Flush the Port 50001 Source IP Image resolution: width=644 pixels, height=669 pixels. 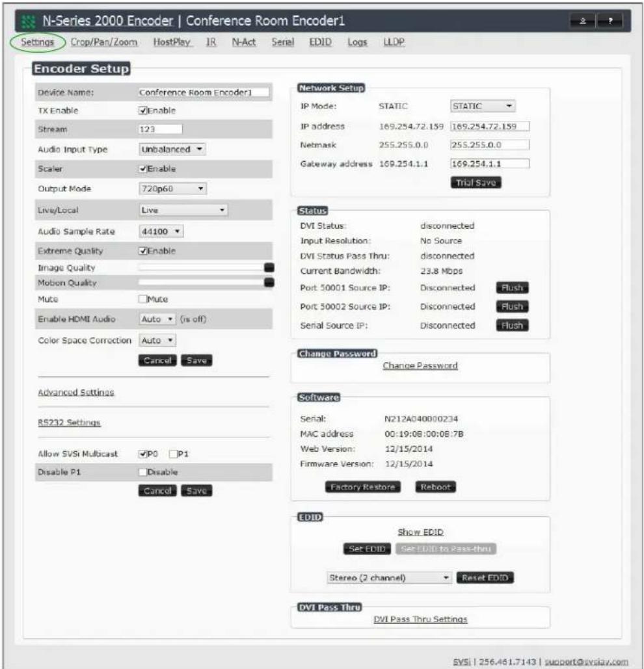(512, 287)
